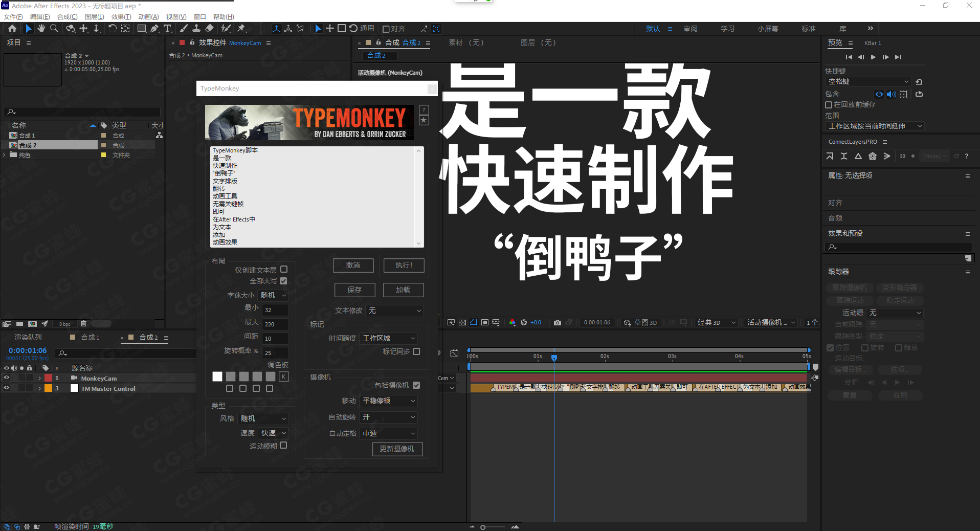The width and height of the screenshot is (980, 531).
Task: Select the Brush tool
Action: tap(184, 29)
